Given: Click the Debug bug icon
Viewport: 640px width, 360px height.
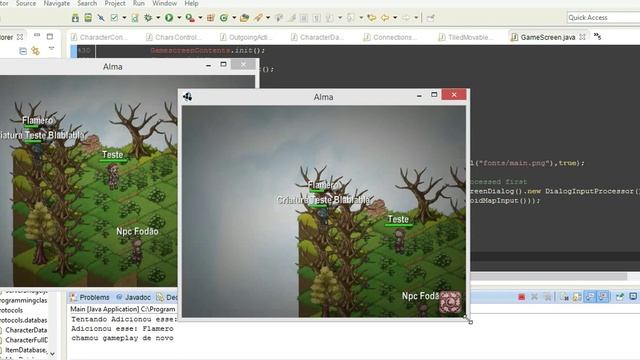Looking at the screenshot, I should coord(148,18).
